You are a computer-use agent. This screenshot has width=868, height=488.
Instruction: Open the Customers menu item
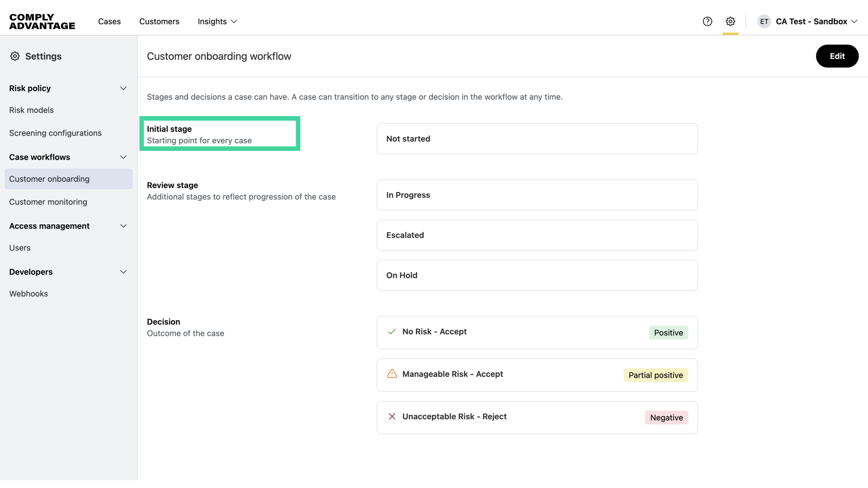[159, 22]
